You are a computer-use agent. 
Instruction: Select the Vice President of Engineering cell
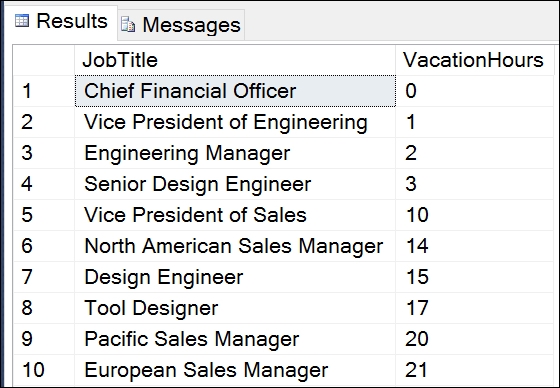pos(235,122)
